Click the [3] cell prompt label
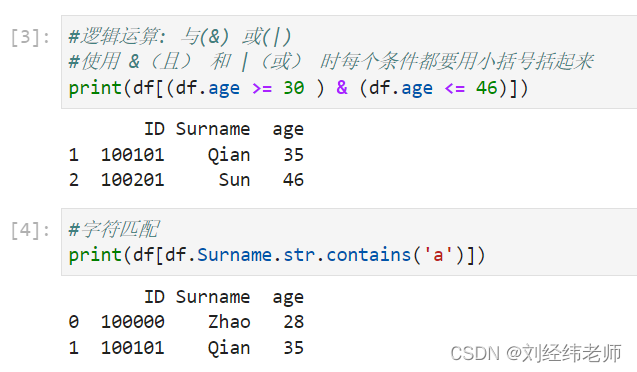 30,37
